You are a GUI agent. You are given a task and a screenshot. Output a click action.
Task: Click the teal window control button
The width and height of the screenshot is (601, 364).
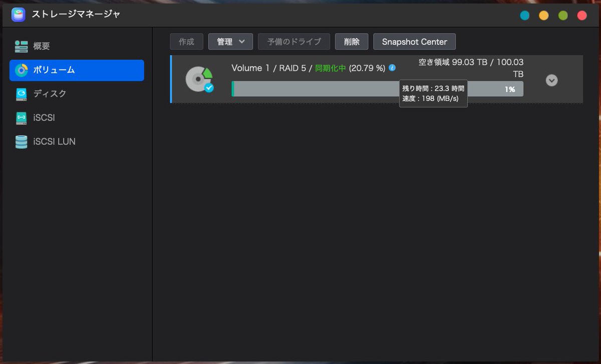click(524, 16)
